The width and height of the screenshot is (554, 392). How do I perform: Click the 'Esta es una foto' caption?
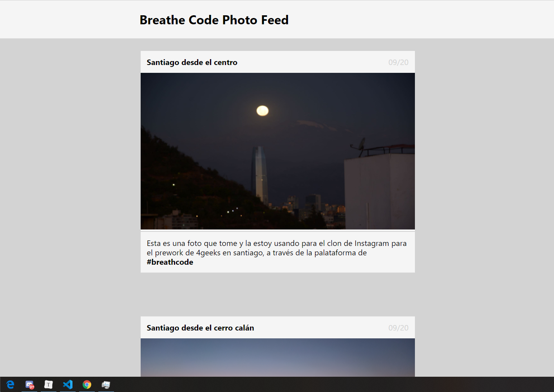(x=277, y=253)
